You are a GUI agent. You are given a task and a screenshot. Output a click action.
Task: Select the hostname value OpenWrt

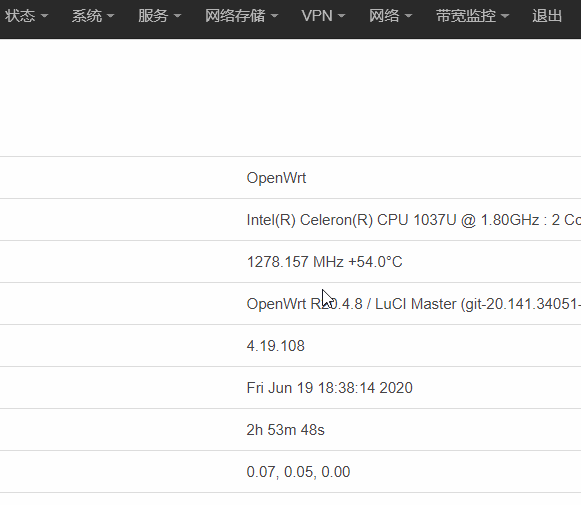point(276,178)
